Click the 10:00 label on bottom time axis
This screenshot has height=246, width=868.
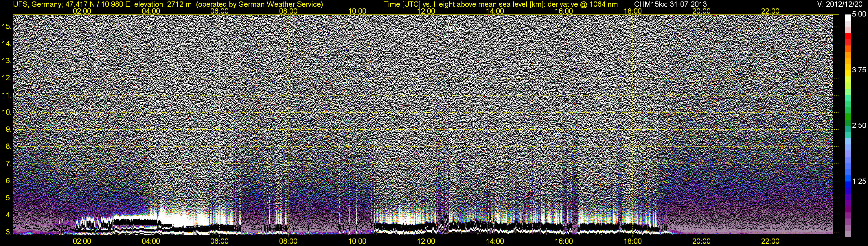click(357, 241)
